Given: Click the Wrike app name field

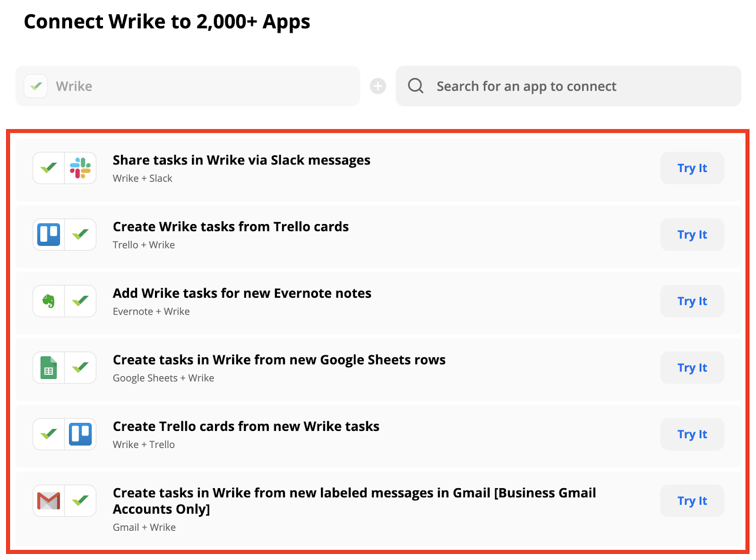Looking at the screenshot, I should coord(188,86).
